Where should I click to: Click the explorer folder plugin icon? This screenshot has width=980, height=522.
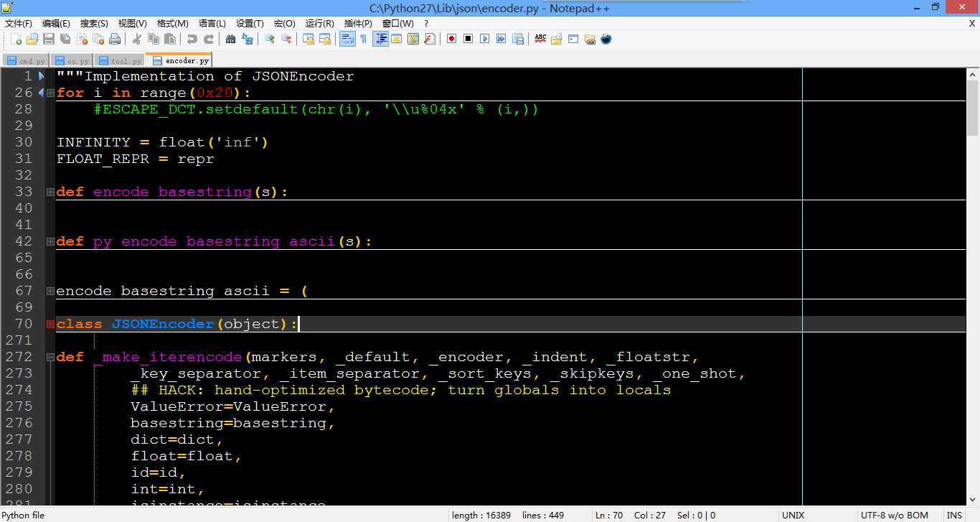click(557, 39)
